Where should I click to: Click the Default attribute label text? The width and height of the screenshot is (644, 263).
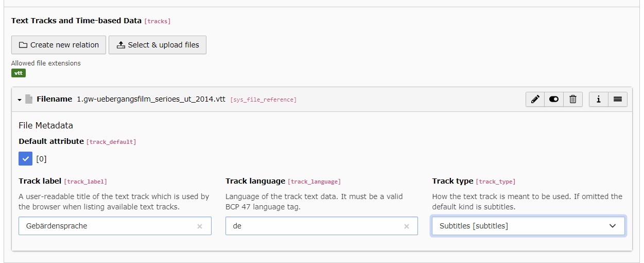pyautogui.click(x=51, y=141)
